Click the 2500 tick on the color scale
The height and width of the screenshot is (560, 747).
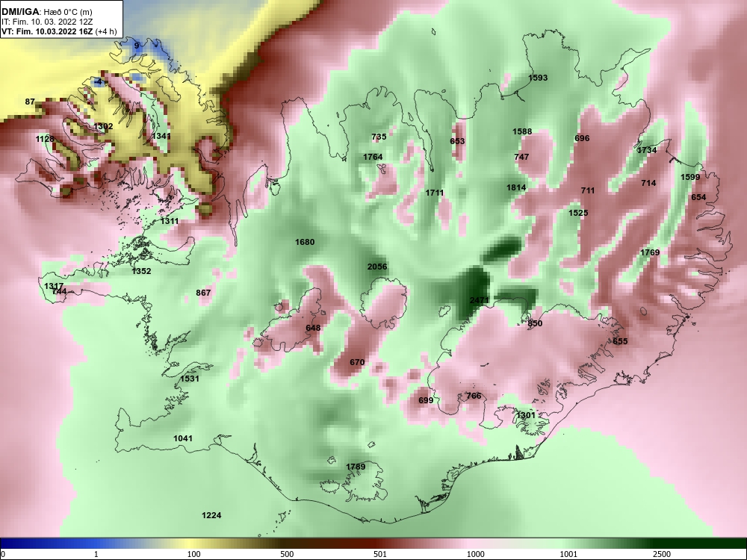click(662, 554)
